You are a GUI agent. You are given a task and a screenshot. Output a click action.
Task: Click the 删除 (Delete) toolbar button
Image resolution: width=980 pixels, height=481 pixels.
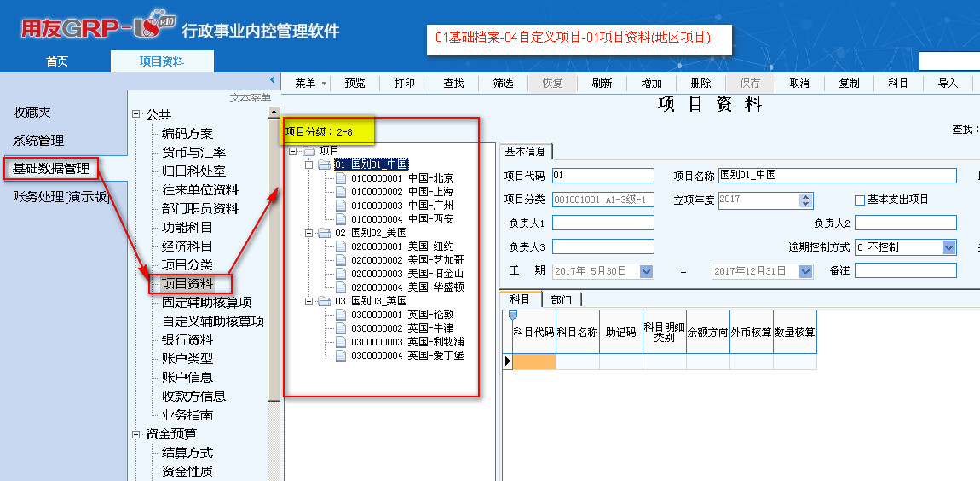(700, 84)
